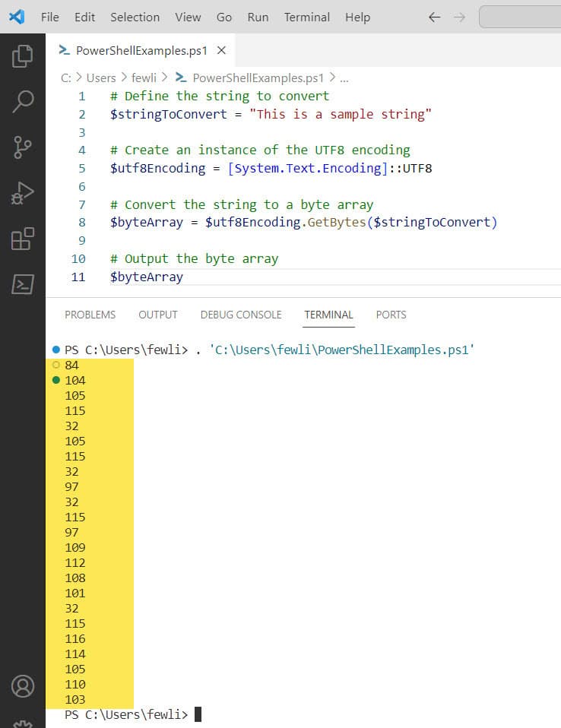Close the PowerShellExamples.ps1 tab
The image size is (561, 728).
pos(221,50)
